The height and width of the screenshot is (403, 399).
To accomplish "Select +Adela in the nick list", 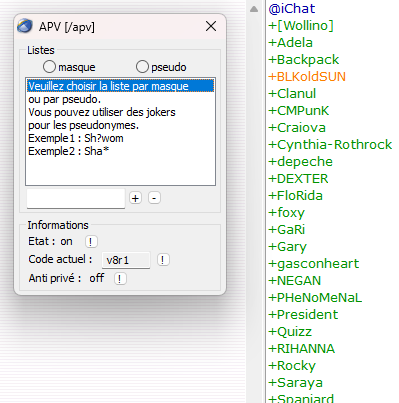I will tap(290, 43).
